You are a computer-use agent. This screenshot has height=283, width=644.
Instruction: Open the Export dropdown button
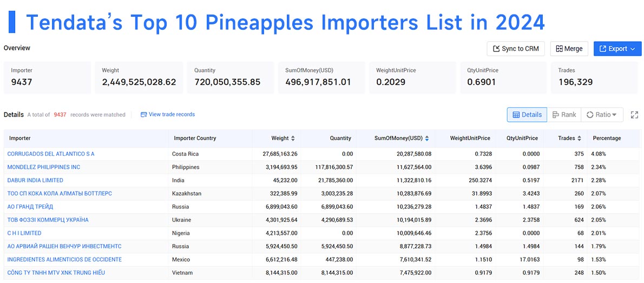click(617, 49)
